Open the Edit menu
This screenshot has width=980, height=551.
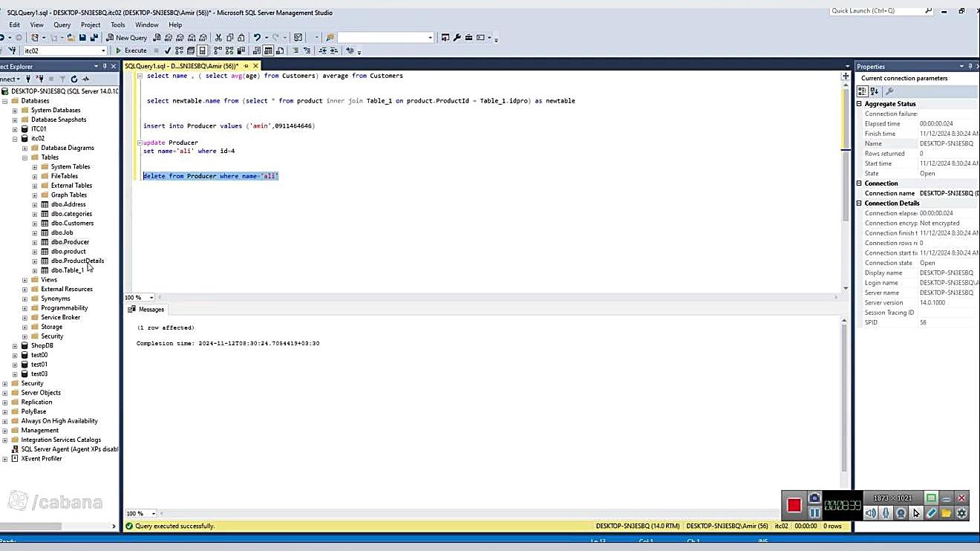15,25
